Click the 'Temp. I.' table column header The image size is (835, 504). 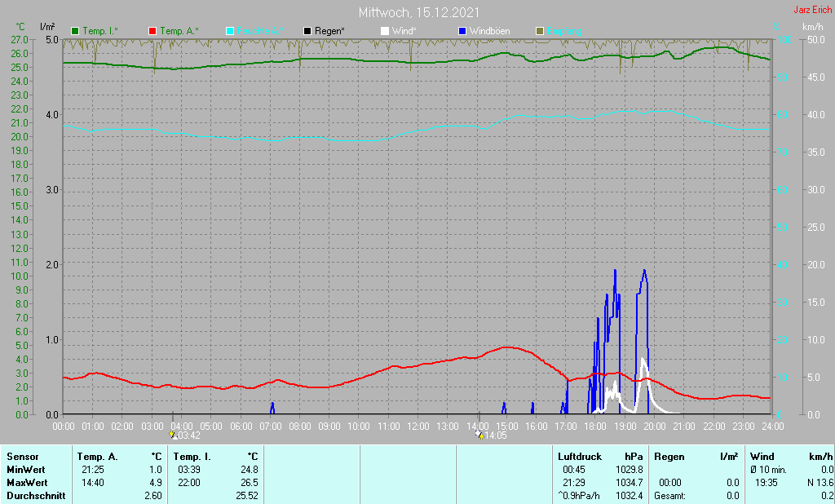pyautogui.click(x=192, y=457)
